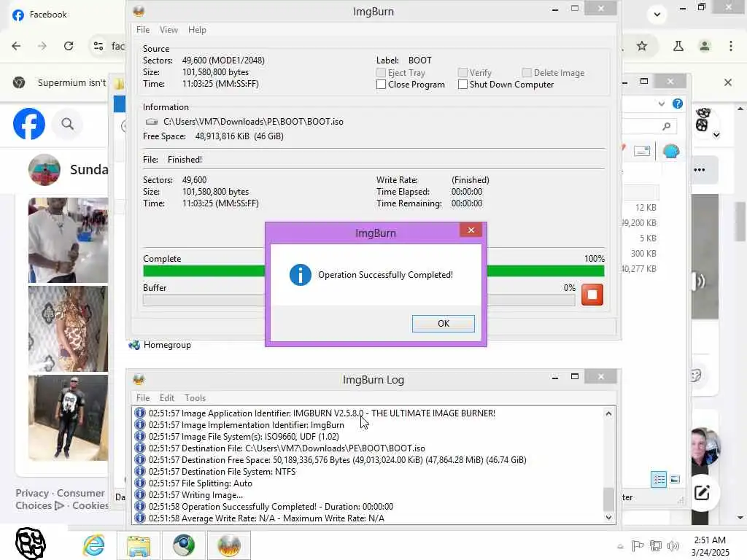Click Facebook logo in browser page
The height and width of the screenshot is (560, 747).
pos(29,124)
